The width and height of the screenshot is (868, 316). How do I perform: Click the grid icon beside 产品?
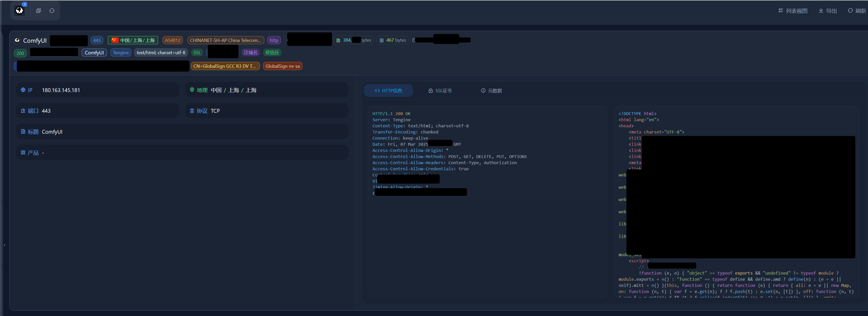(x=23, y=153)
